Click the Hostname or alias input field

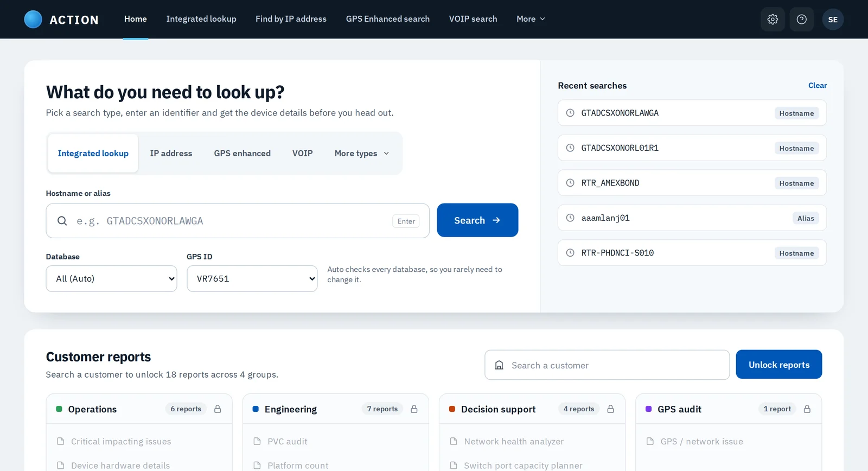click(238, 221)
